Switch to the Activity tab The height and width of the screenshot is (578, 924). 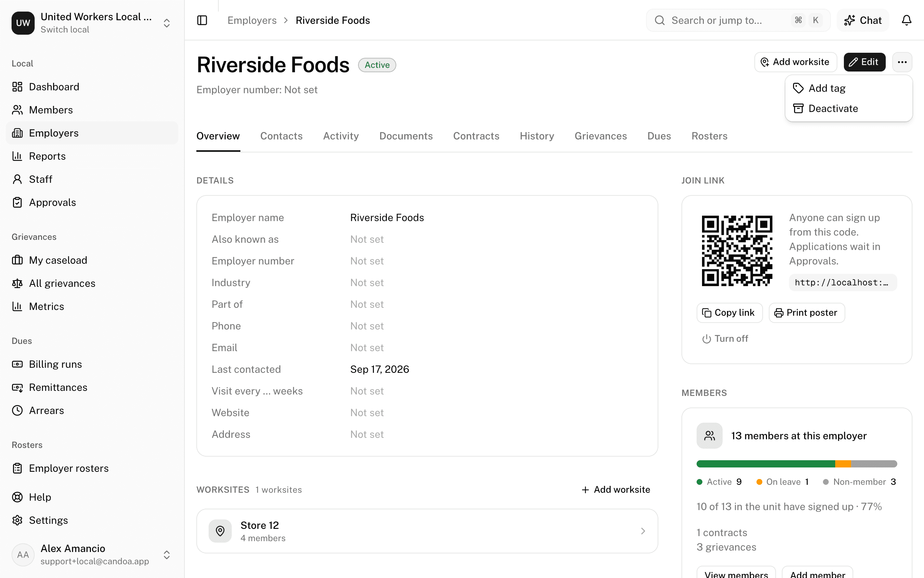(341, 136)
